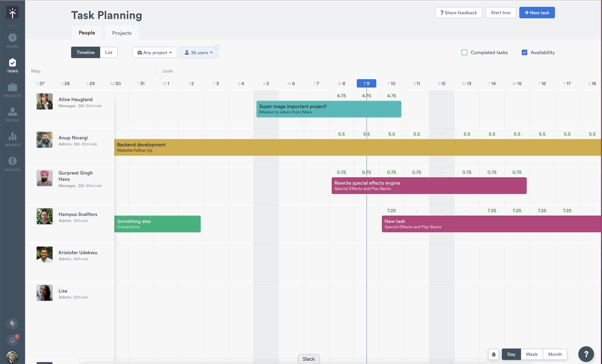The width and height of the screenshot is (602, 364).
Task: Open the Projects section from sidebar
Action: pos(13,89)
